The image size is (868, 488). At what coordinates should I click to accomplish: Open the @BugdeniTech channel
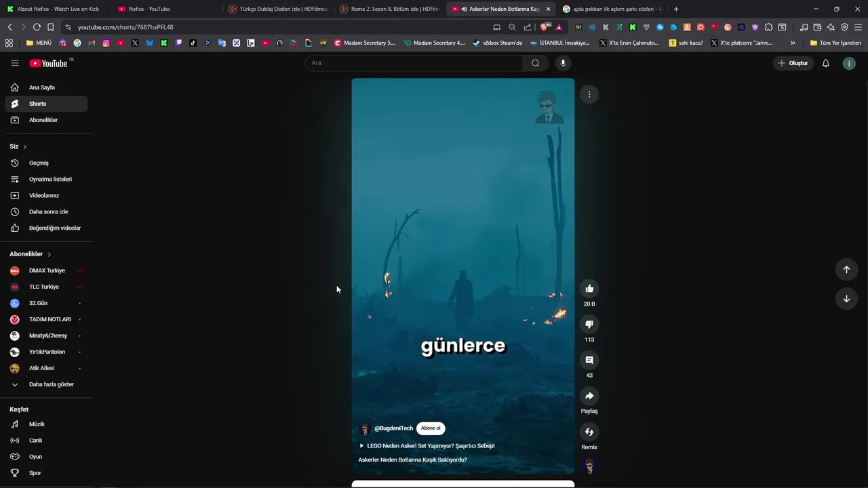[393, 428]
